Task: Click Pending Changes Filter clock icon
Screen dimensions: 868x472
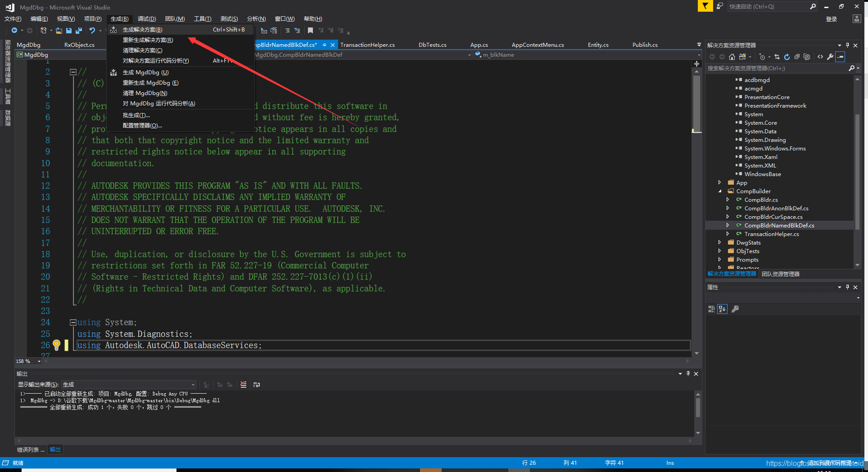Action: coord(762,57)
